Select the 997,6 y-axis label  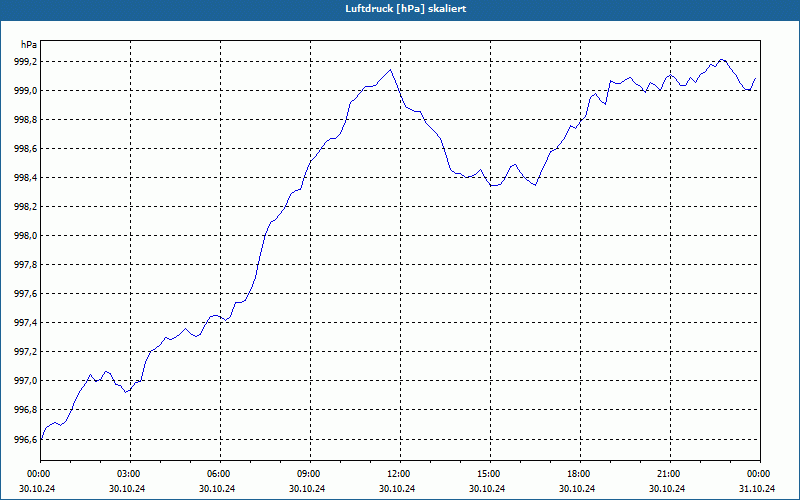point(26,294)
